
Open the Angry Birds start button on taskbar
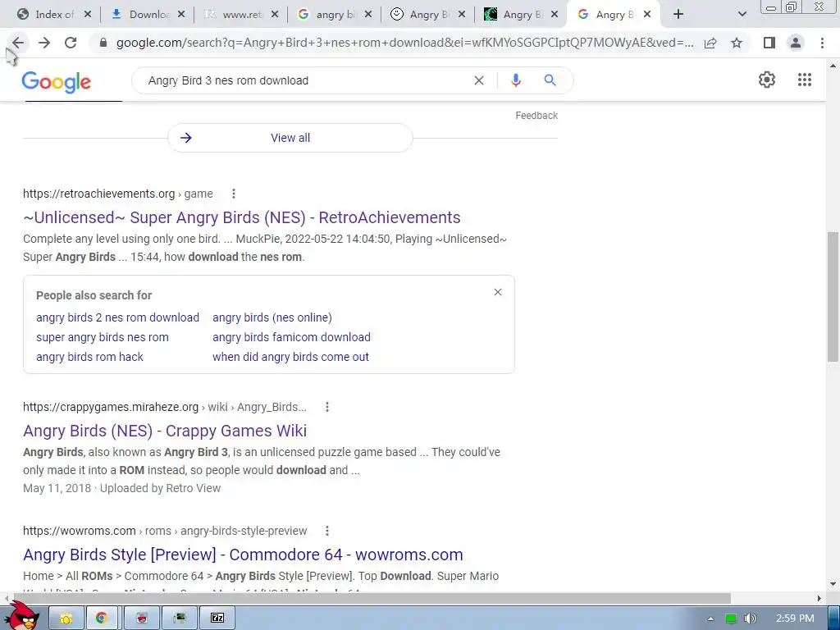(21, 617)
